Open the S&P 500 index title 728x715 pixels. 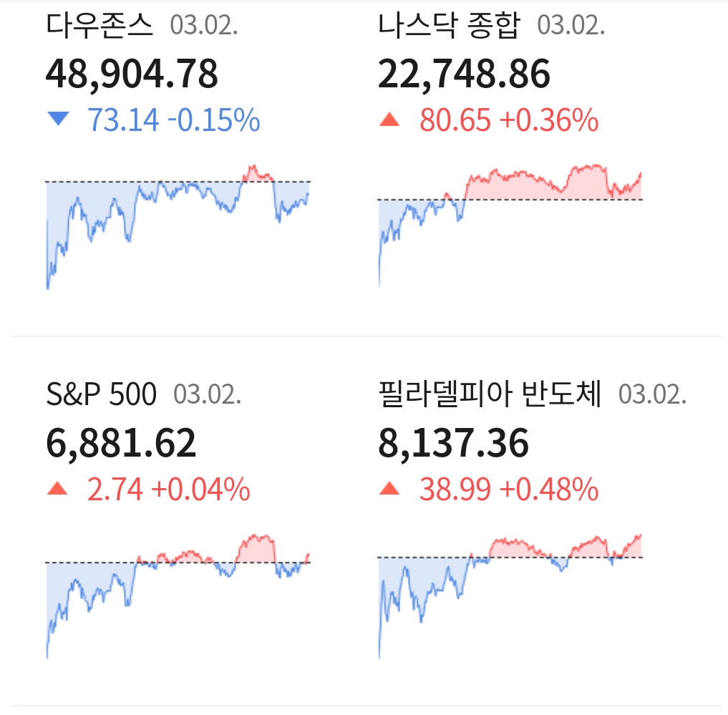click(x=101, y=395)
